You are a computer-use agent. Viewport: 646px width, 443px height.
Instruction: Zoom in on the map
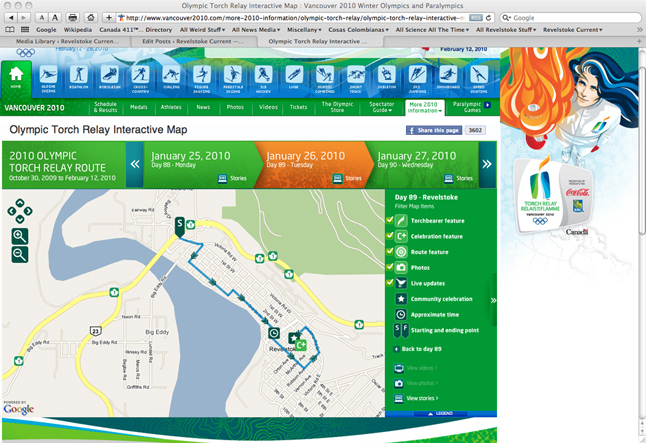(x=19, y=237)
